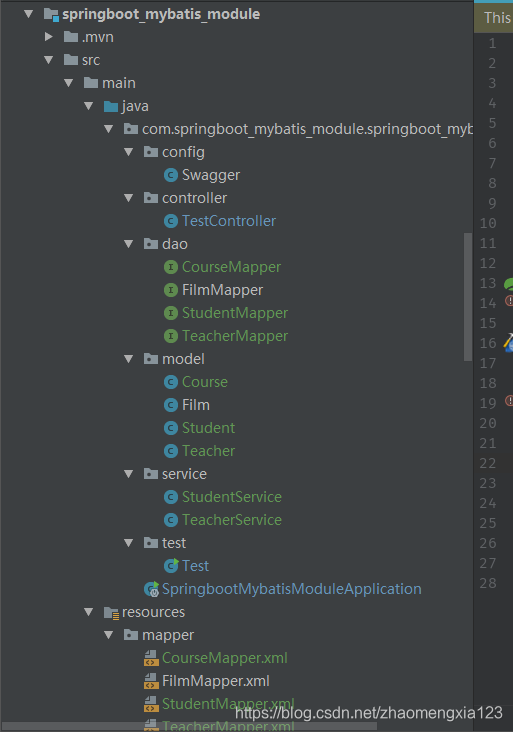Click the StudentMapper interface icon
The height and width of the screenshot is (732, 513).
(x=171, y=313)
